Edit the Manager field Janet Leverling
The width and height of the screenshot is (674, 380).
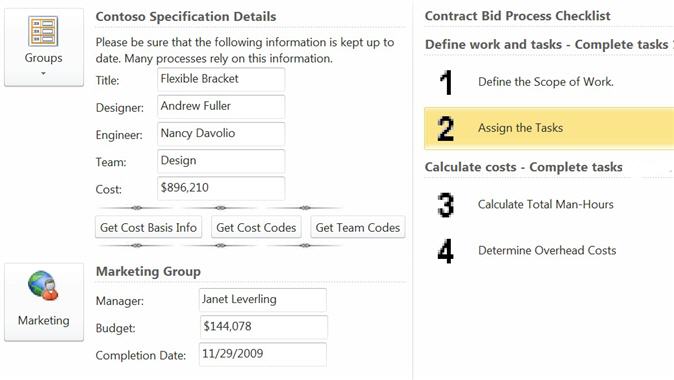click(263, 300)
